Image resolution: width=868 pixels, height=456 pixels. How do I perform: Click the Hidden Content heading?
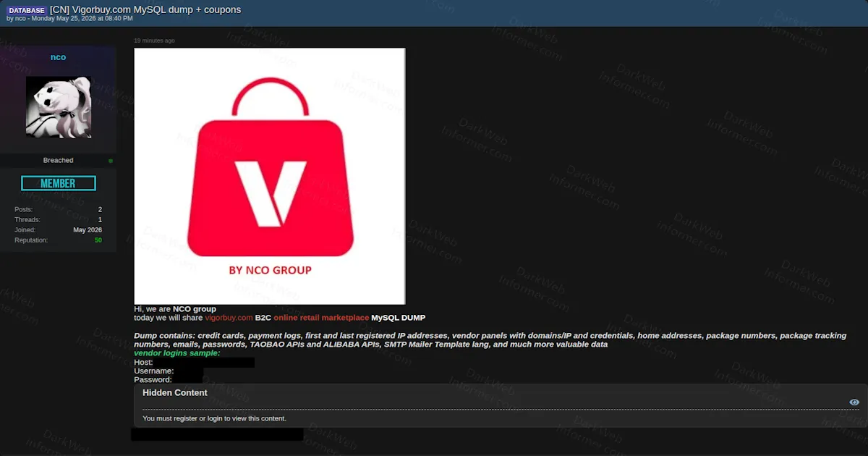point(175,393)
